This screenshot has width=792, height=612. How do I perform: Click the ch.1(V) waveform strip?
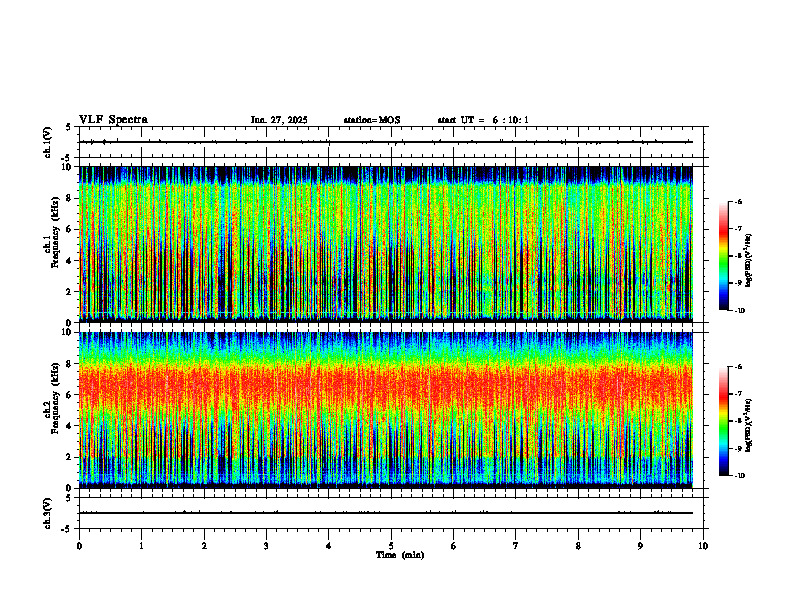(x=391, y=142)
